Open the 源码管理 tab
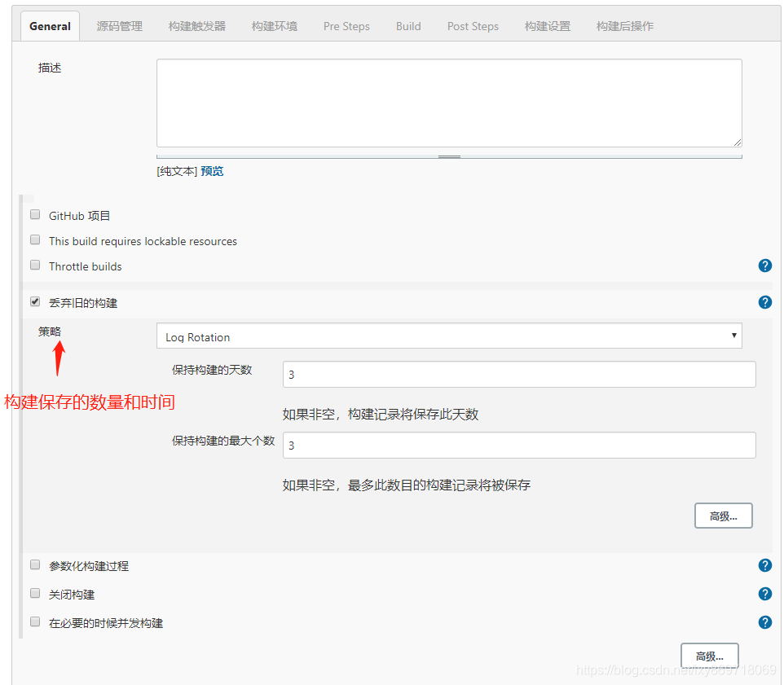This screenshot has height=685, width=784. click(120, 26)
